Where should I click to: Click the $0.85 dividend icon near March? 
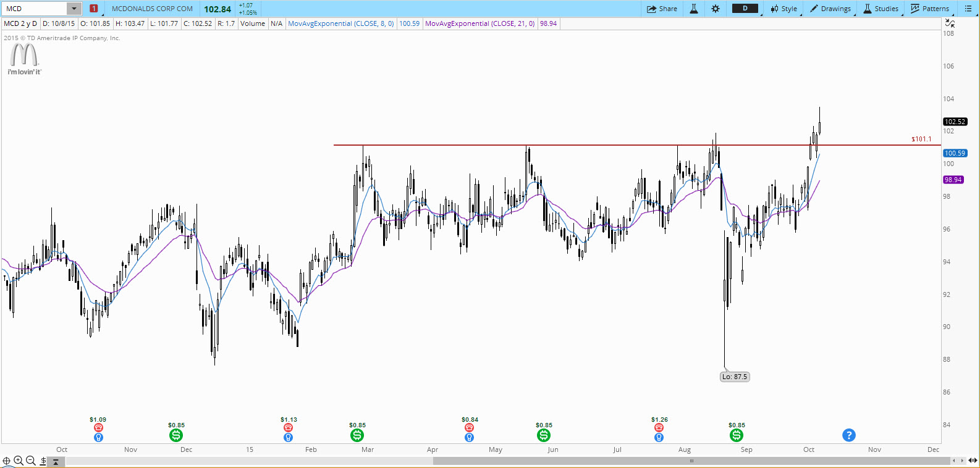[x=357, y=435]
